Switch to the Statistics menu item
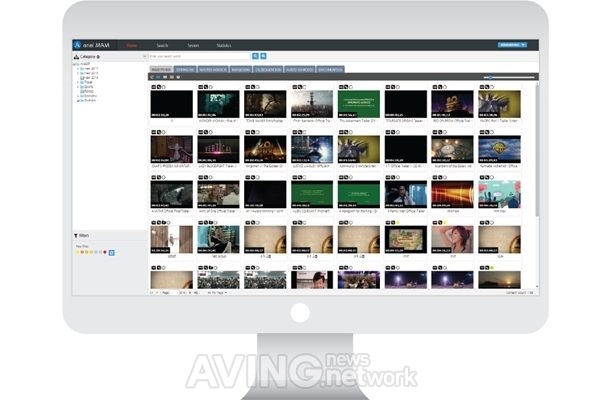The width and height of the screenshot is (600, 400). tap(224, 46)
